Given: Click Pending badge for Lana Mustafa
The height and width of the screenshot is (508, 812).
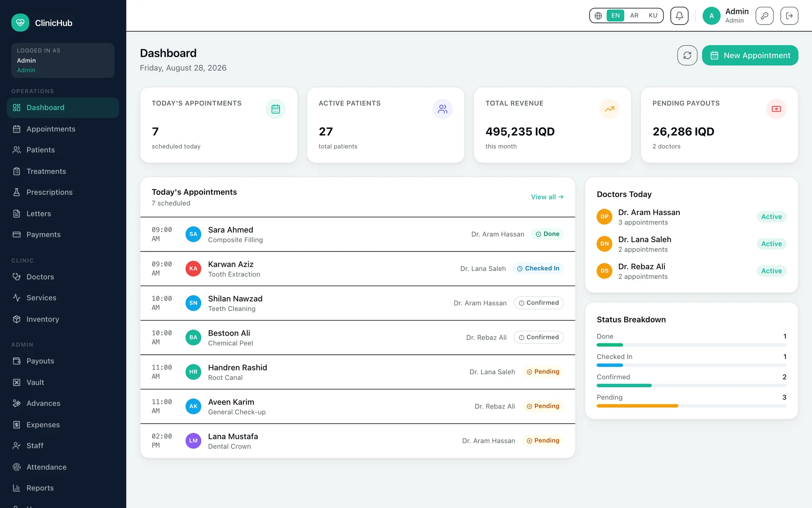Looking at the screenshot, I should (543, 441).
